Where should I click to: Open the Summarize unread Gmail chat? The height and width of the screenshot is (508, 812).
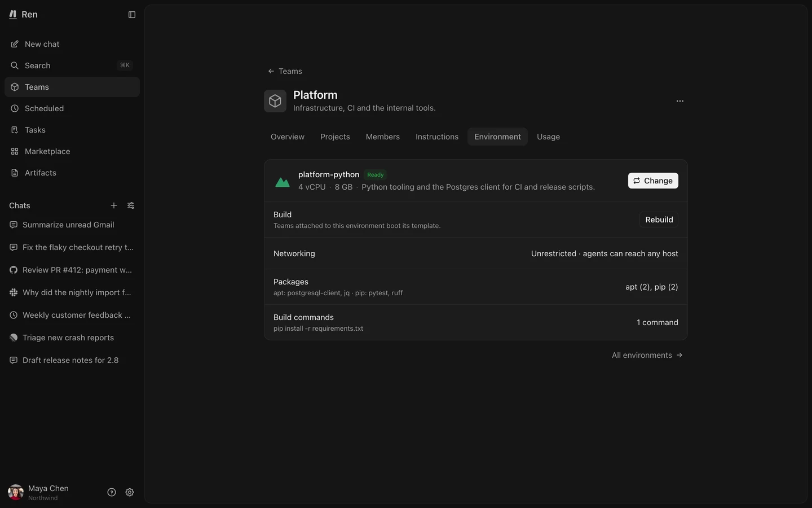(x=72, y=225)
